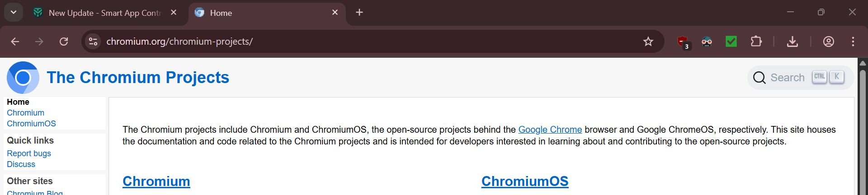Open a new tab with the plus button

359,13
